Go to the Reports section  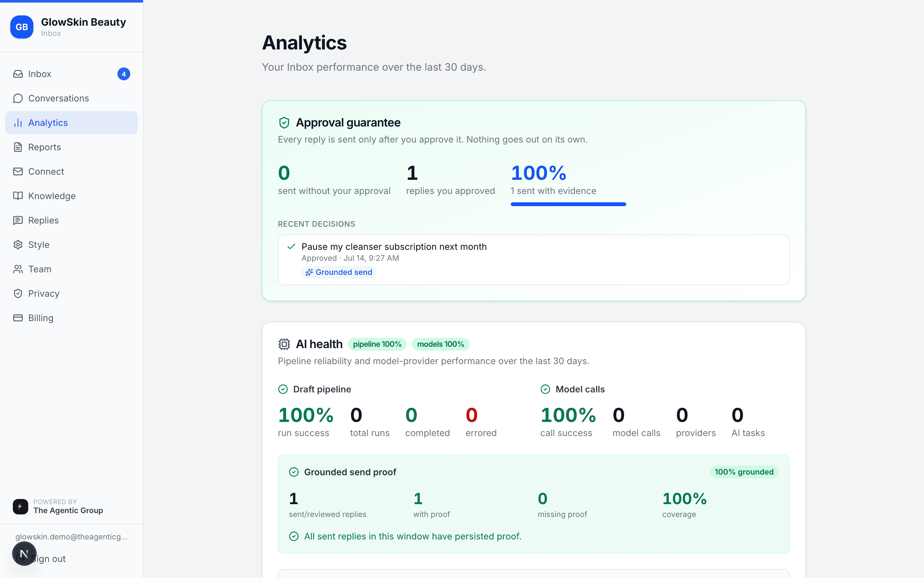(x=72, y=147)
